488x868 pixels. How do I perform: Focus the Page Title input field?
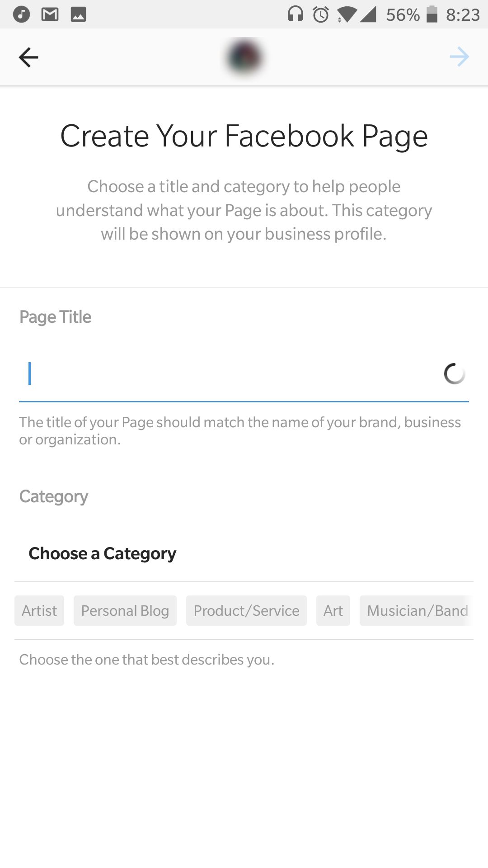point(244,374)
